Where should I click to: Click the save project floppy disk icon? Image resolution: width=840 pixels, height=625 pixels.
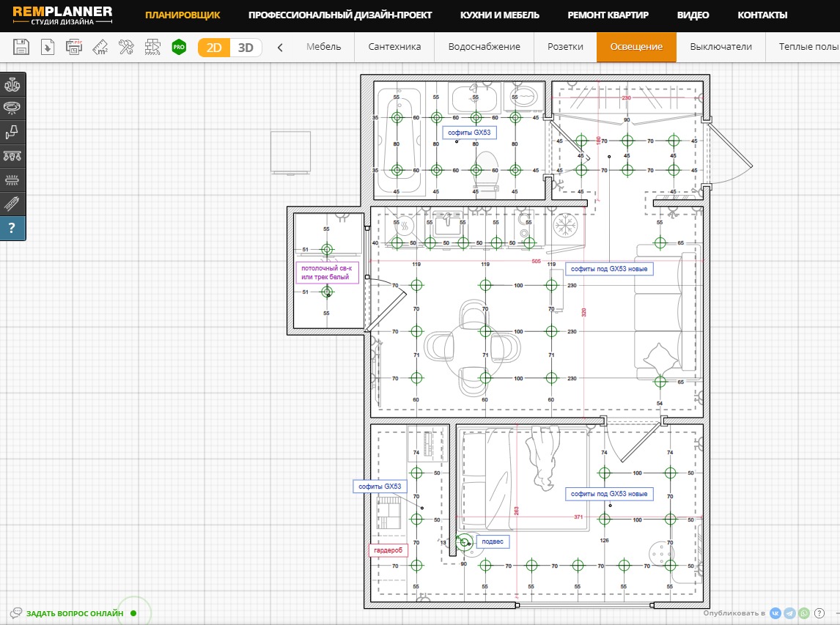21,47
